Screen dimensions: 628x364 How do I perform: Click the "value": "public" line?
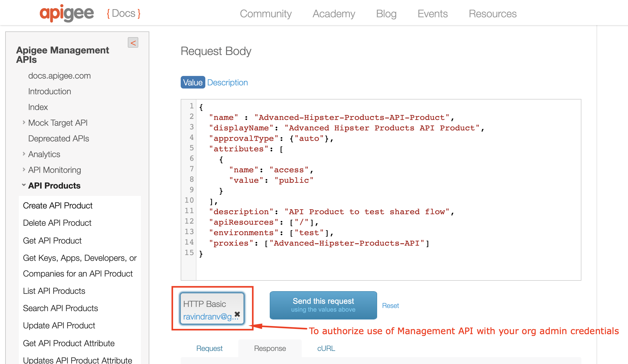point(271,180)
